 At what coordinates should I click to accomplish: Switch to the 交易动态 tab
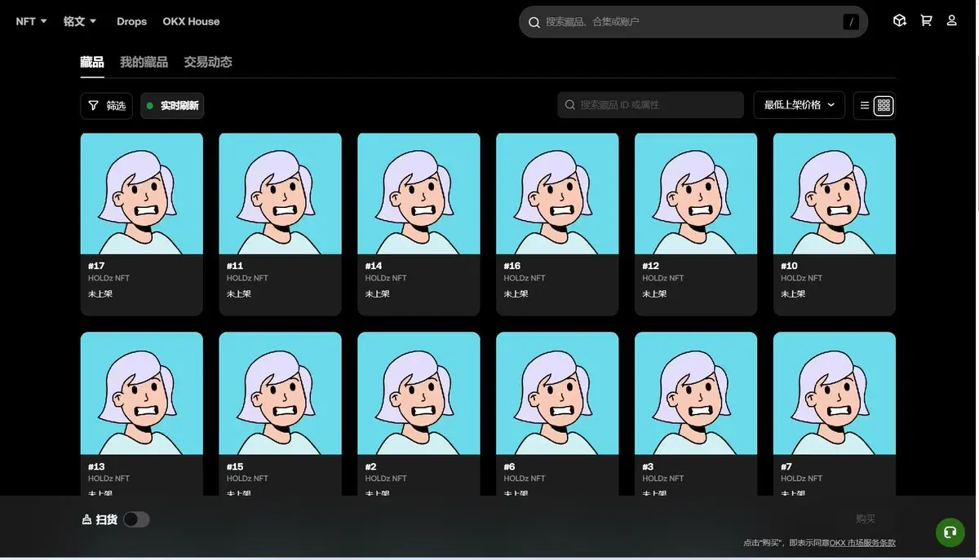coord(208,62)
